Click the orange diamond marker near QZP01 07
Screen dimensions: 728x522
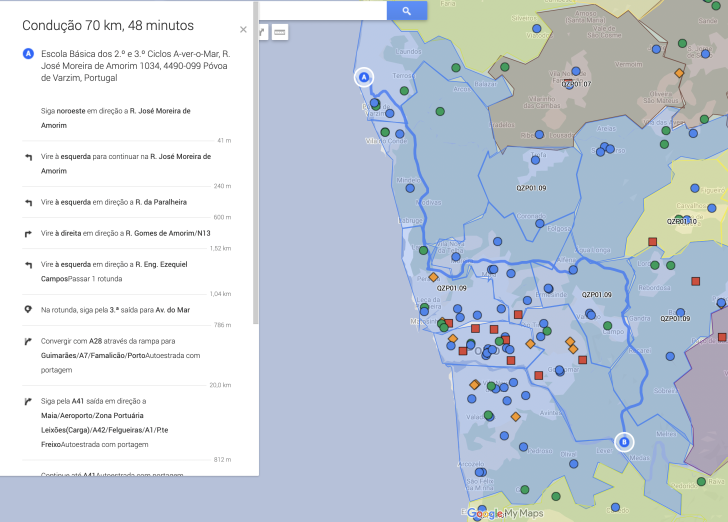click(679, 73)
